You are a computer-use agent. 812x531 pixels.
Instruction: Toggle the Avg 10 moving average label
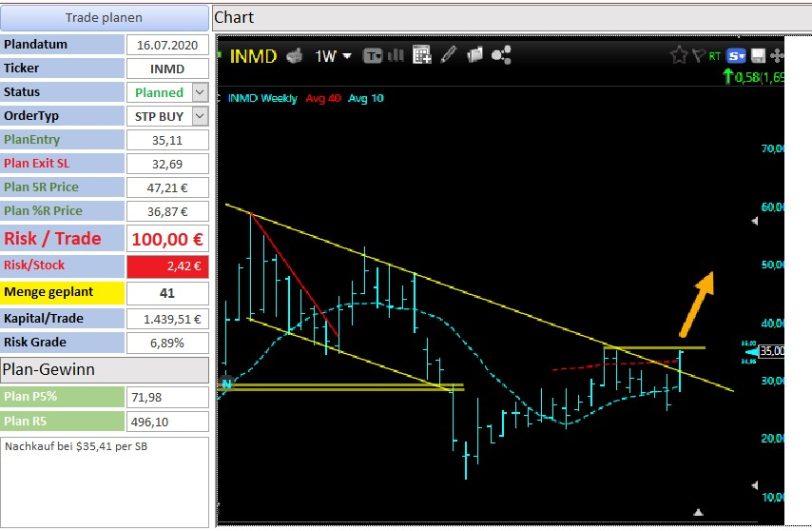[366, 98]
